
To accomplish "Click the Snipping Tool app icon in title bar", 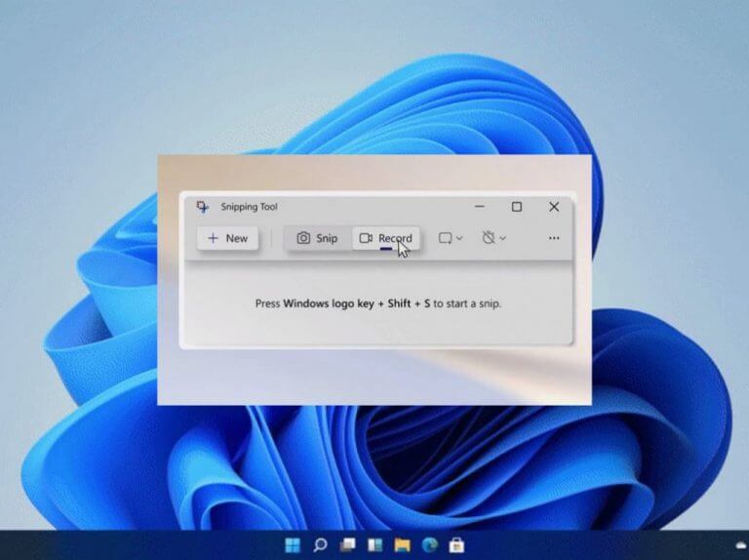I will point(203,207).
